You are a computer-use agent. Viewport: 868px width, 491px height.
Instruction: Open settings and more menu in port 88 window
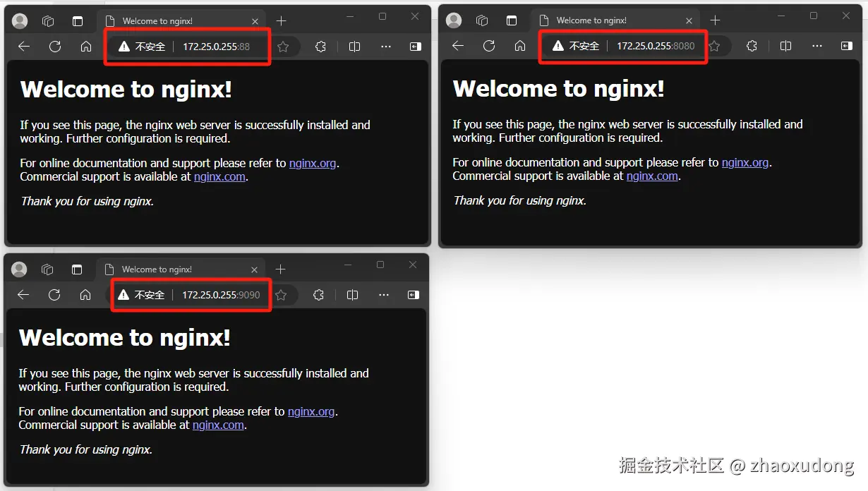click(385, 47)
